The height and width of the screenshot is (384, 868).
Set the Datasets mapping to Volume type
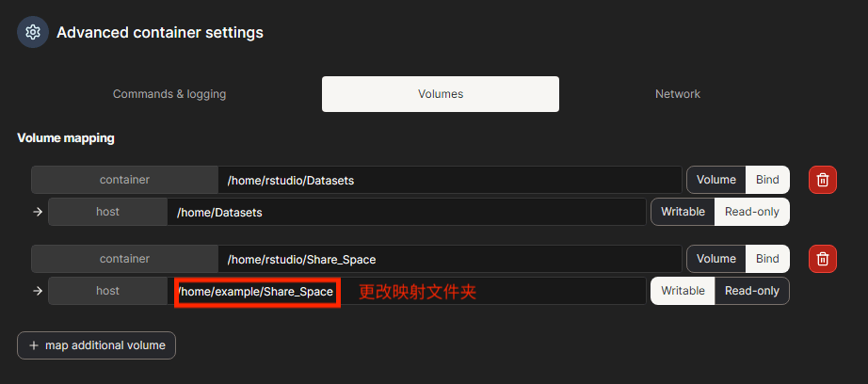coord(715,180)
